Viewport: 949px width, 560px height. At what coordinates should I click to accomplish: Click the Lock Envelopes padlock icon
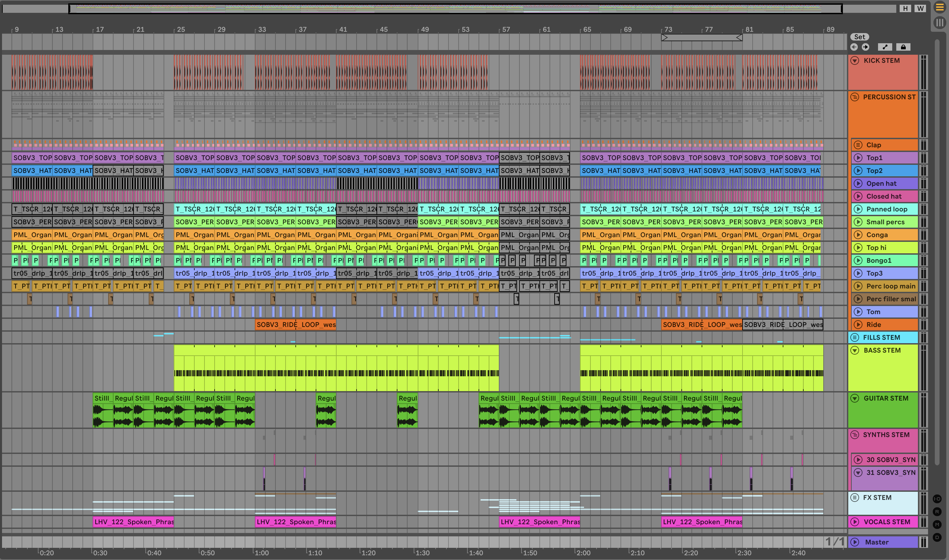coord(903,47)
